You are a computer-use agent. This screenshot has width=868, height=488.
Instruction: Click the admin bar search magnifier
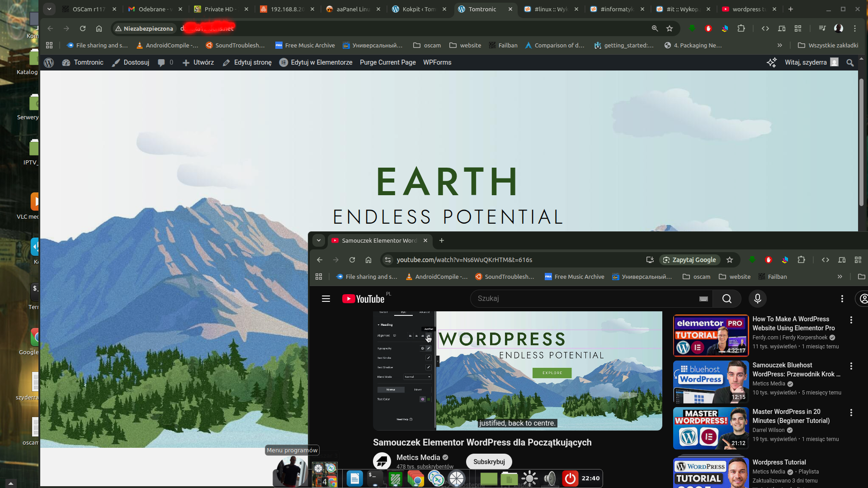(x=850, y=63)
